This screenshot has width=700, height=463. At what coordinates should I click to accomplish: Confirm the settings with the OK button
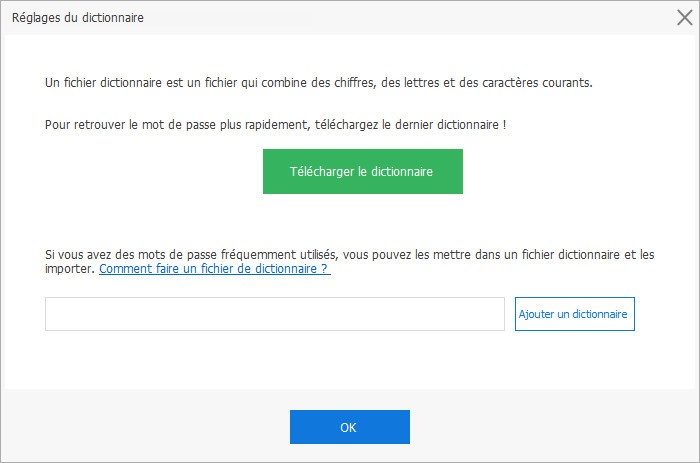click(x=349, y=427)
